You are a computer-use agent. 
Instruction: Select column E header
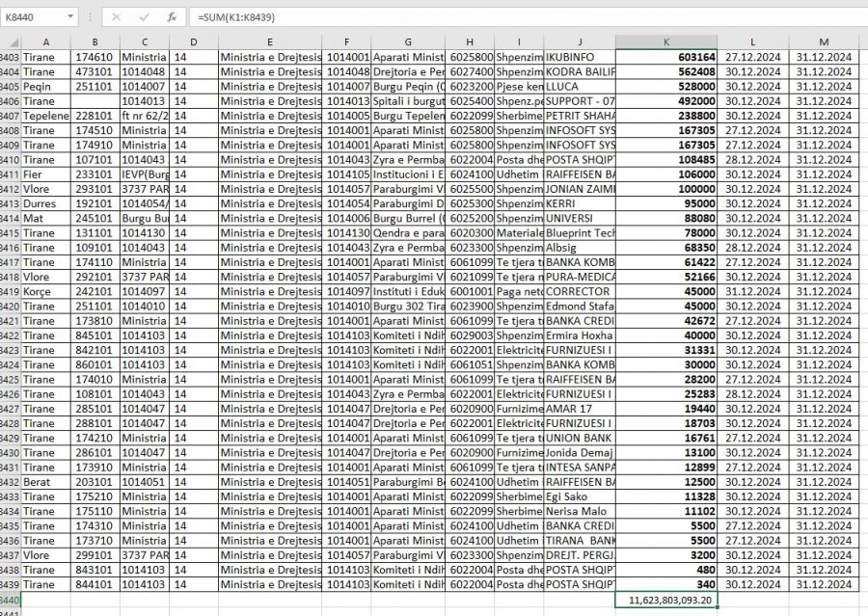pyautogui.click(x=269, y=41)
